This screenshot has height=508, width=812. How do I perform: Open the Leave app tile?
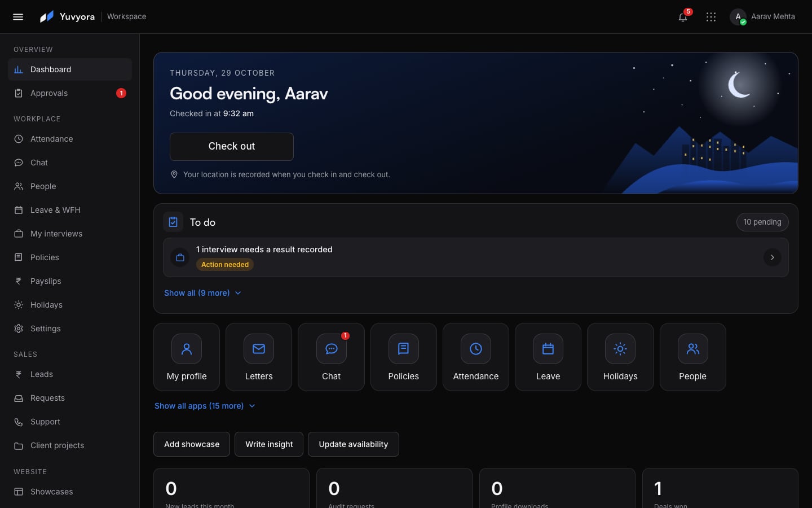(548, 357)
